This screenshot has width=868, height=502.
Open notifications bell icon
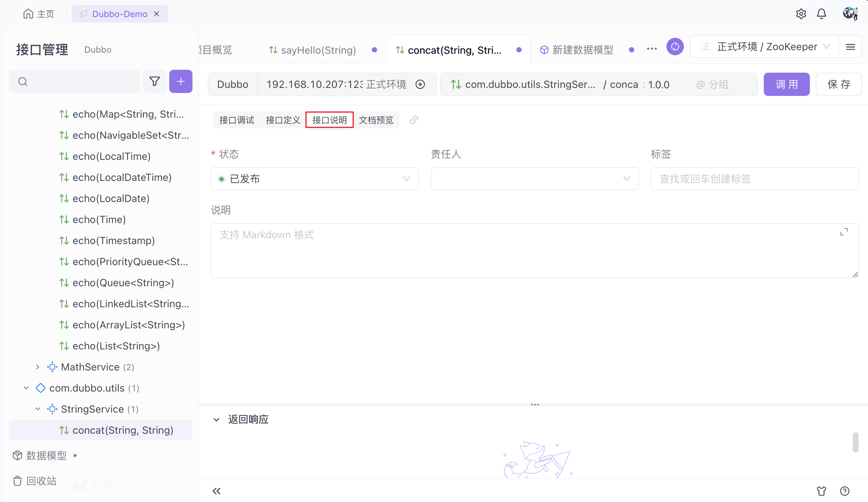tap(822, 14)
